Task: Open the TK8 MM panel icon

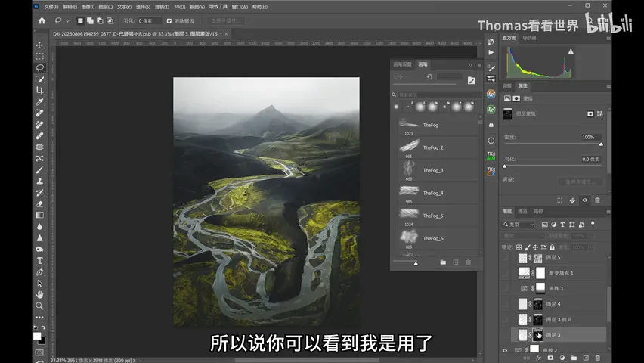Action: point(491,156)
